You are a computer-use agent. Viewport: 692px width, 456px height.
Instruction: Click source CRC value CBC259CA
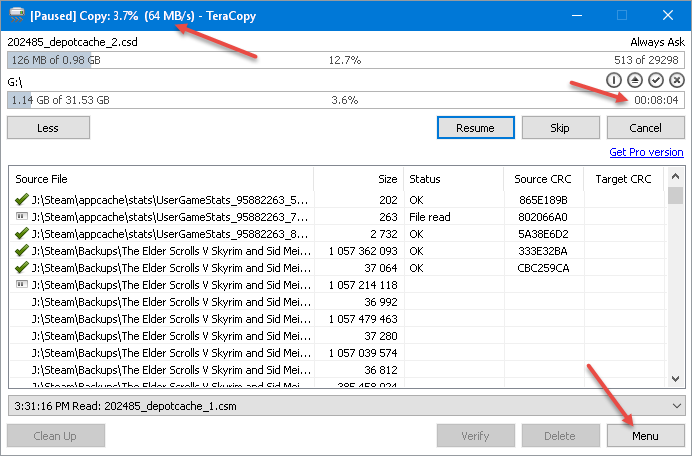click(x=543, y=268)
